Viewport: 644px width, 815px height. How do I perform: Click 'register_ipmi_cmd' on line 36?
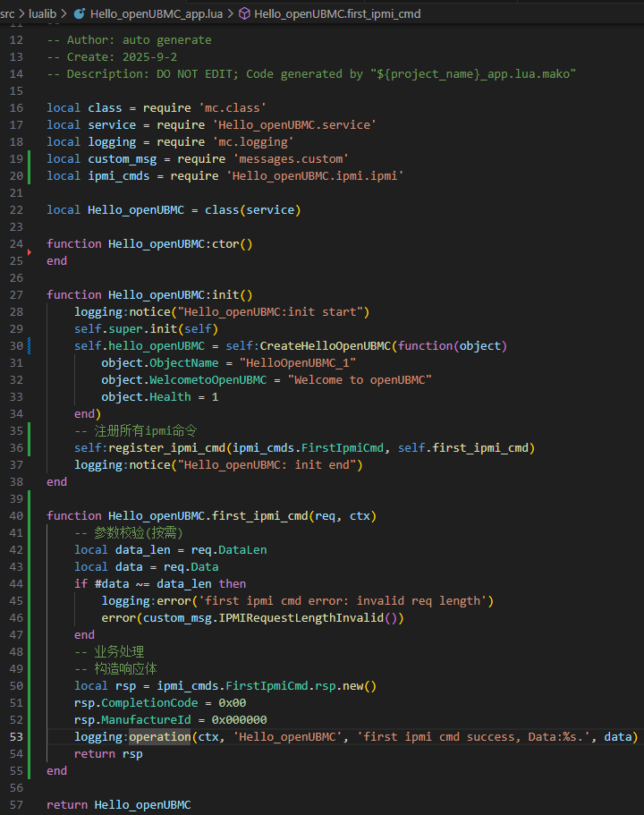pyautogui.click(x=167, y=447)
